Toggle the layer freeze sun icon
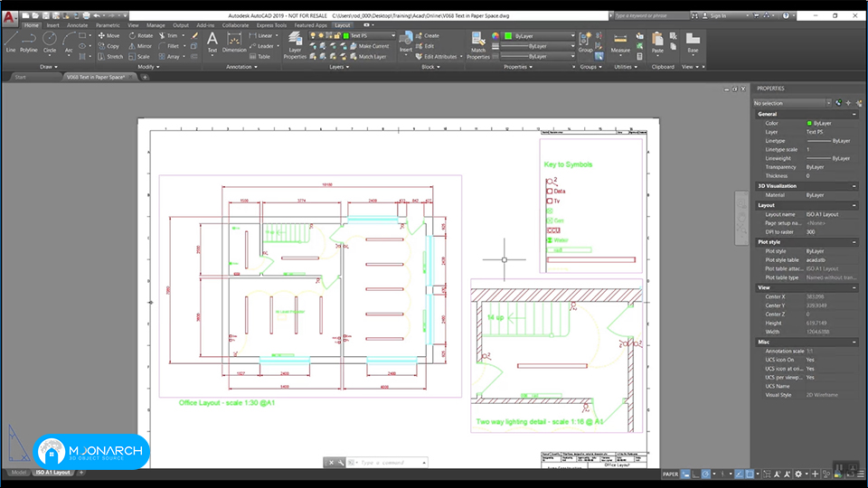 point(321,35)
